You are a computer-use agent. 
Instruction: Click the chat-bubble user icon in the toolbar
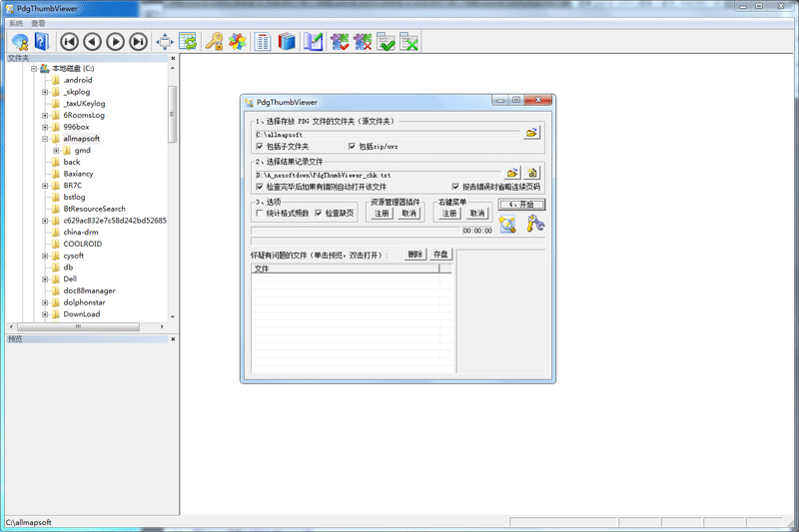point(20,42)
